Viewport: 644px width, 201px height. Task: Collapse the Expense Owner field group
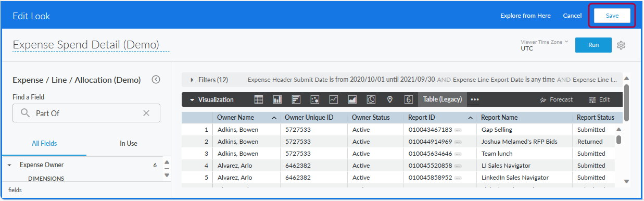pos(9,165)
